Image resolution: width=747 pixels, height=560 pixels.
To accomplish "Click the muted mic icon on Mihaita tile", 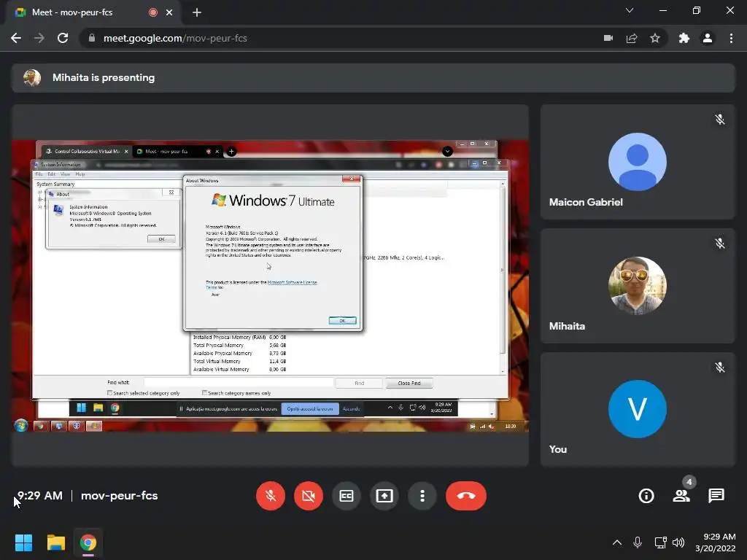I will point(720,244).
